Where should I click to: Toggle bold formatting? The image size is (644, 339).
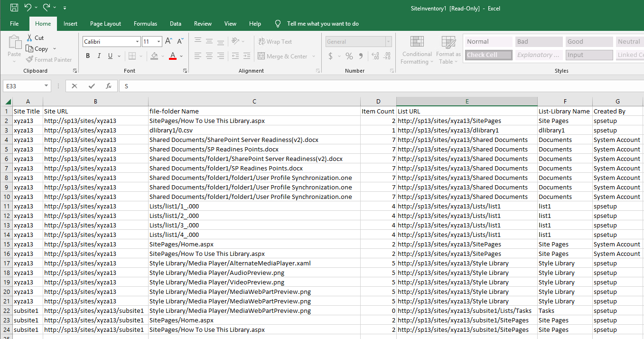coord(88,56)
